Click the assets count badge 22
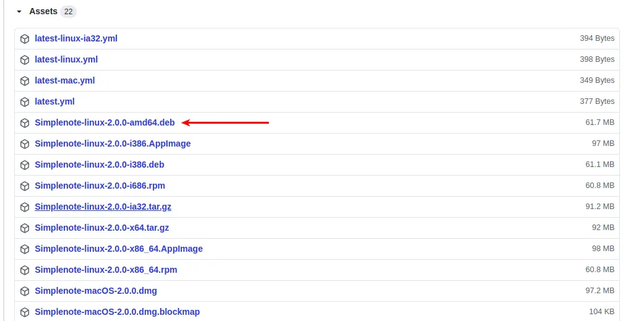The height and width of the screenshot is (321, 644). click(x=69, y=12)
